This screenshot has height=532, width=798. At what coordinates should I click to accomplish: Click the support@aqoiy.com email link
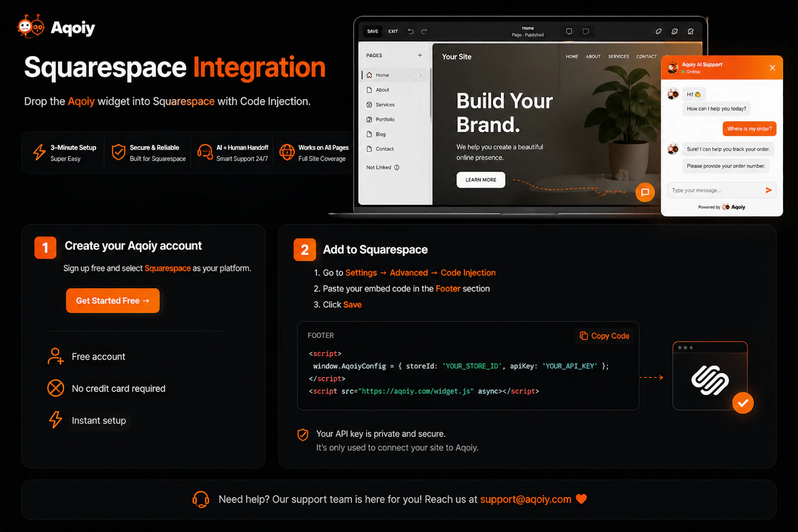pyautogui.click(x=526, y=499)
